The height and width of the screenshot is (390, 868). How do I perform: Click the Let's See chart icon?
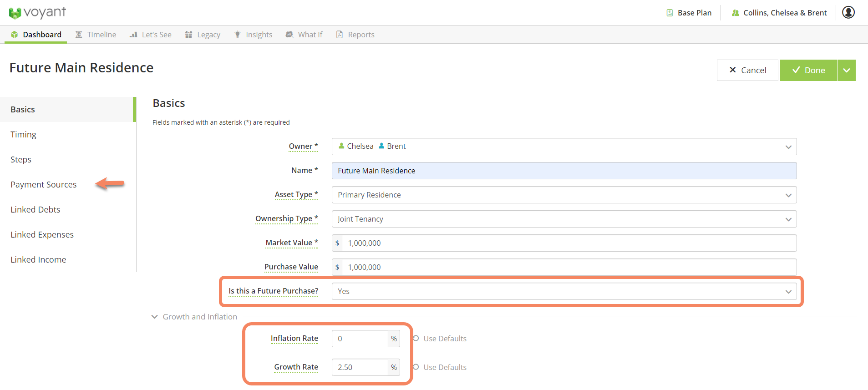pos(133,35)
